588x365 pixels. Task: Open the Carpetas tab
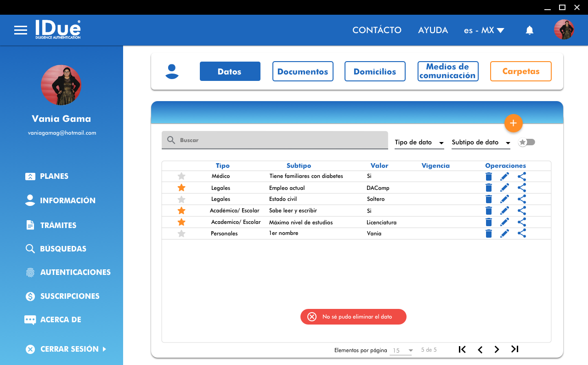click(x=520, y=72)
